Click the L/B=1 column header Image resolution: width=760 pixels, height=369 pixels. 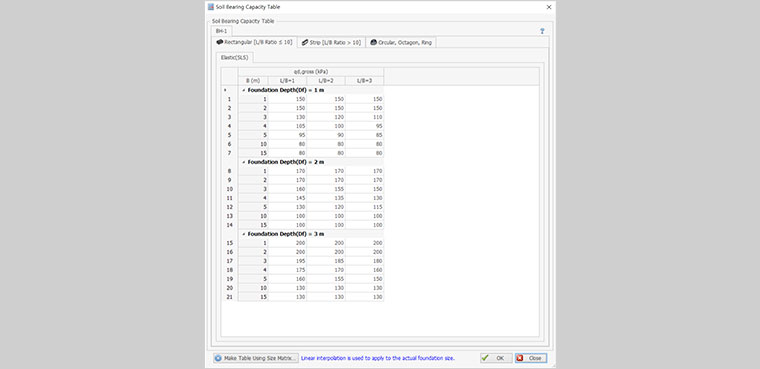pos(287,81)
